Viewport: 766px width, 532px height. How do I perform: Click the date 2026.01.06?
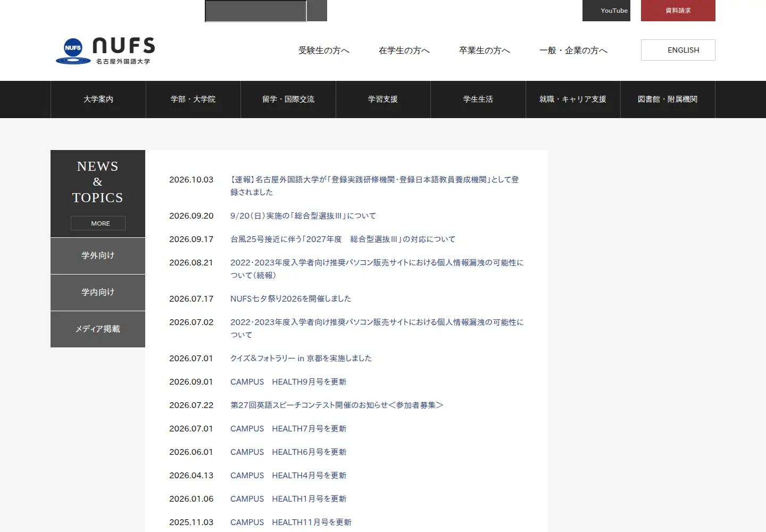click(x=191, y=499)
